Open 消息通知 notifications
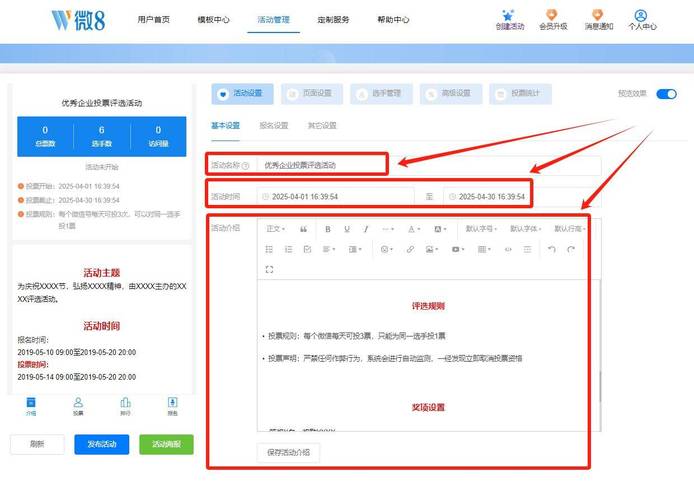 (x=598, y=20)
